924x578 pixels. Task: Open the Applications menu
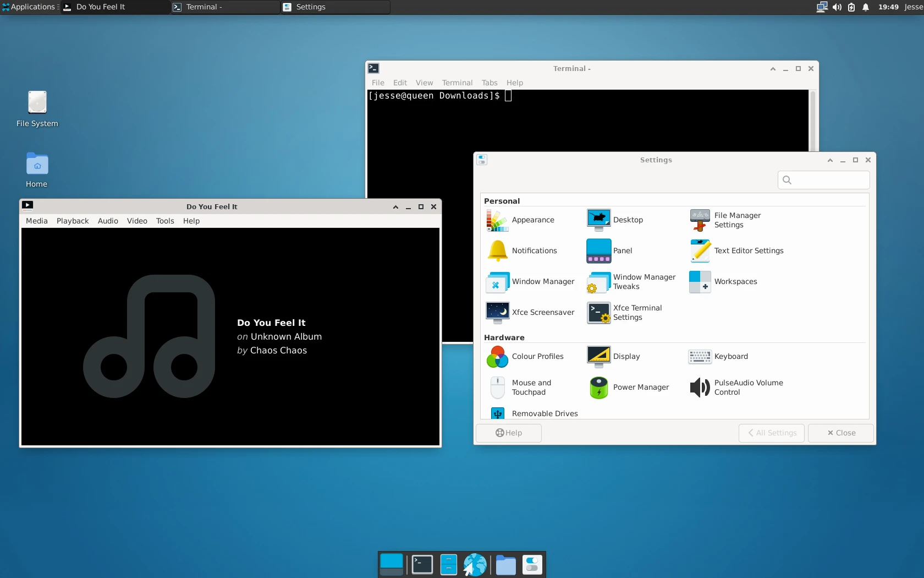click(30, 7)
